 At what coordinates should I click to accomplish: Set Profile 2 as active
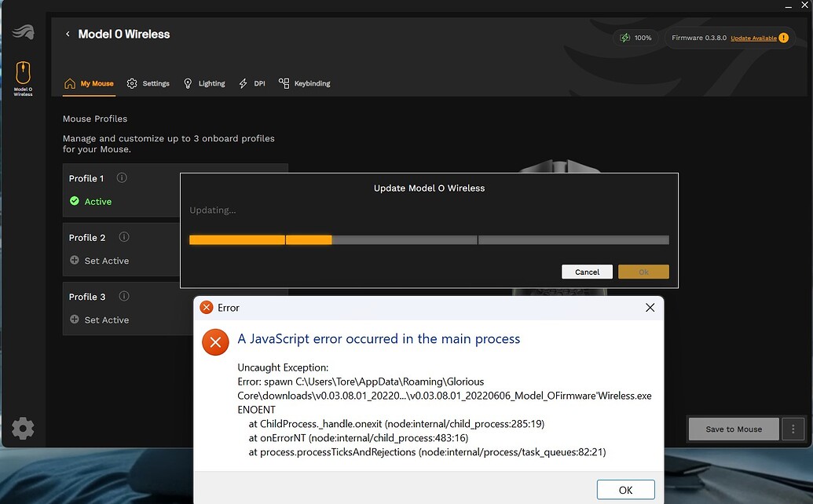(99, 261)
